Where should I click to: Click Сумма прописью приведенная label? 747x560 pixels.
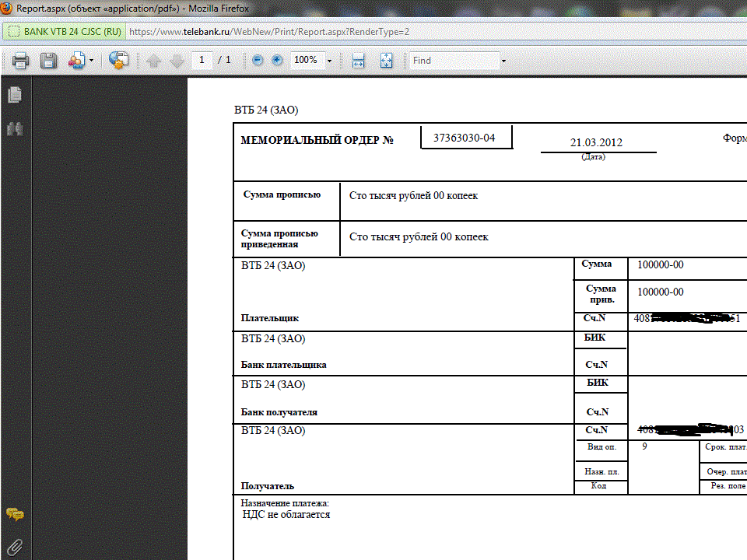pyautogui.click(x=279, y=239)
